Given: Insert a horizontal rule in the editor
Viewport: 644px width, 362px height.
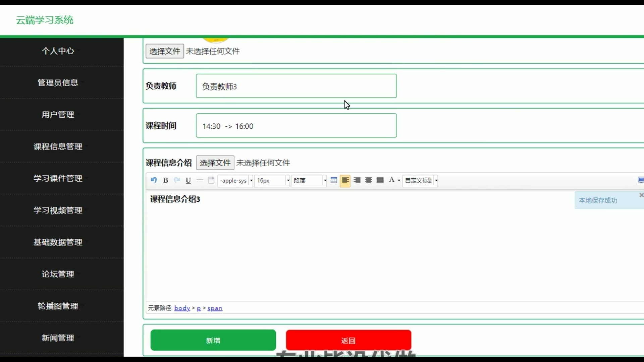Looking at the screenshot, I should 200,180.
